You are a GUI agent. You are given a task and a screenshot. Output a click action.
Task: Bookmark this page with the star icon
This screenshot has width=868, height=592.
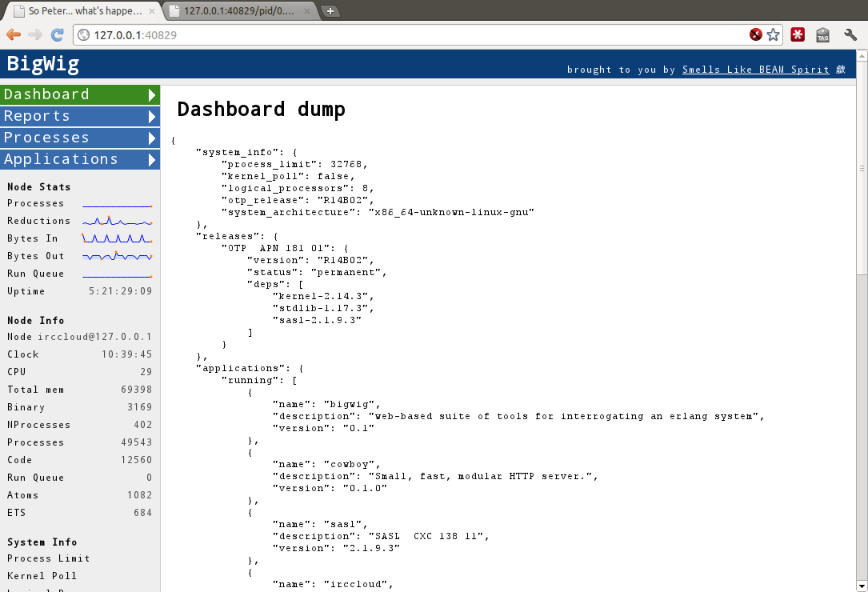(x=774, y=35)
